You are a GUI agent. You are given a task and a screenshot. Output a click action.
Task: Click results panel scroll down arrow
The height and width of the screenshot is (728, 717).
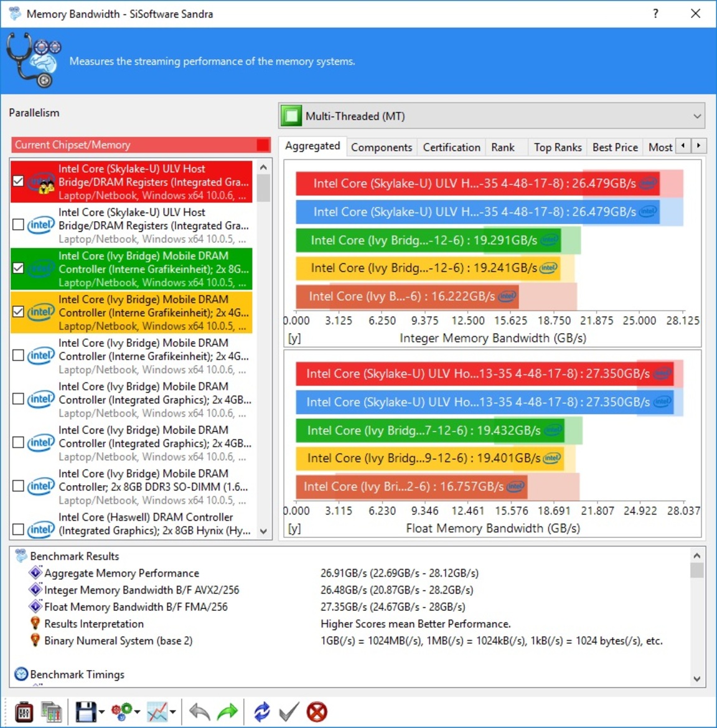pyautogui.click(x=696, y=679)
